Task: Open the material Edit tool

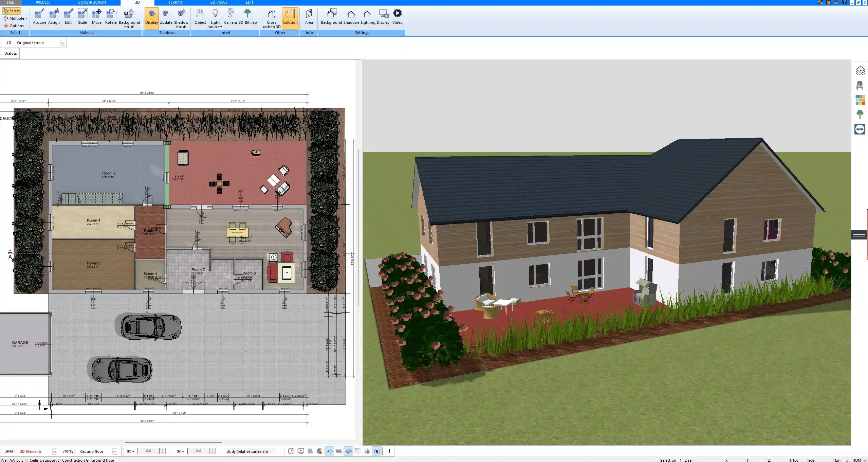Action: coord(68,17)
